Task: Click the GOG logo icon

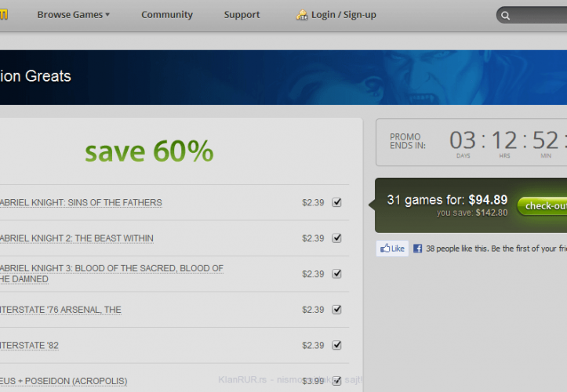Action: click(3, 14)
